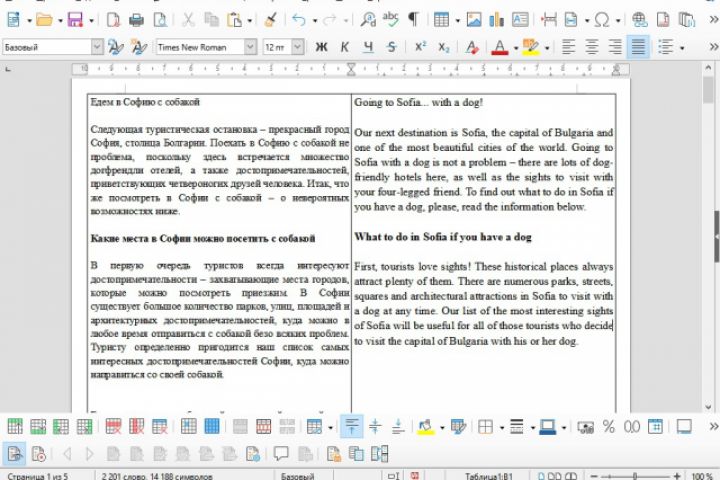Open highlighting color dropdown arrow
The height and width of the screenshot is (480, 720).
pos(547,47)
